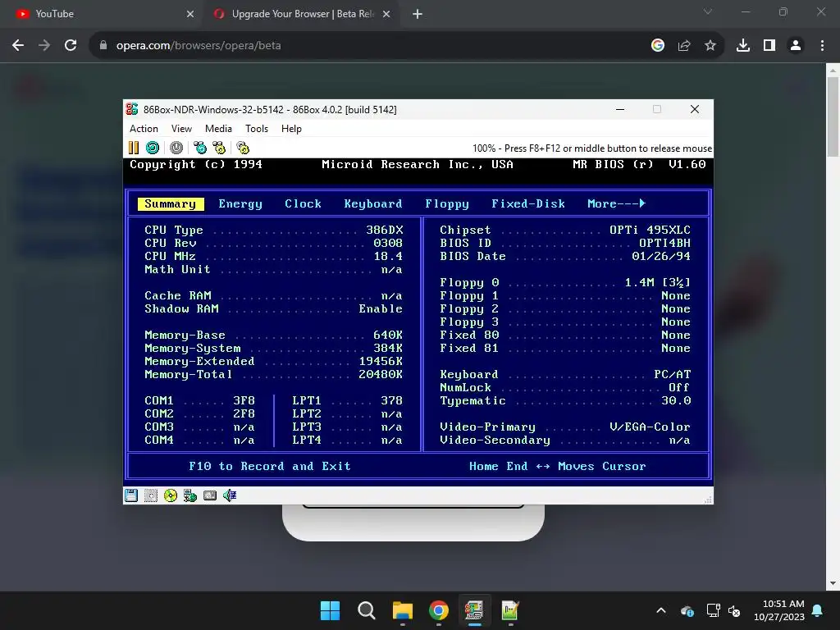Viewport: 840px width, 630px height.
Task: Open Chrome downloads icon
Action: coord(743,46)
